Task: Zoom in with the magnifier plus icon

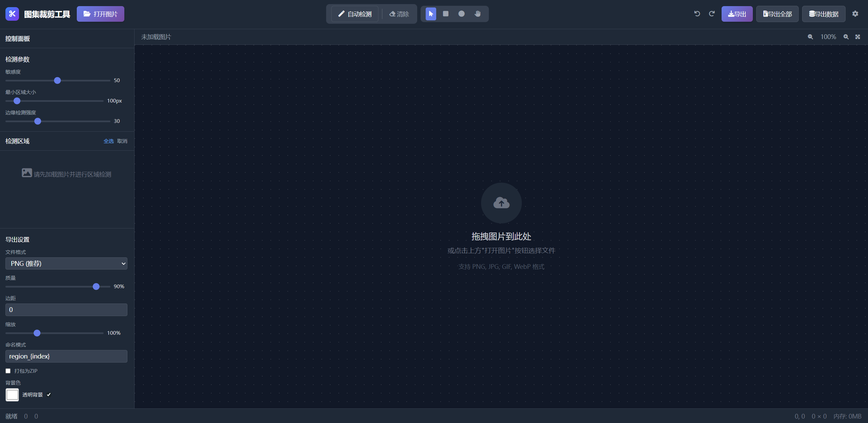Action: click(846, 37)
